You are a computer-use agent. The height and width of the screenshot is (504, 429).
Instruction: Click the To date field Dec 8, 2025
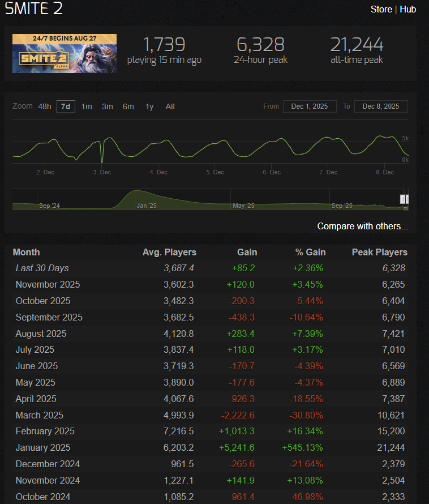tap(381, 106)
